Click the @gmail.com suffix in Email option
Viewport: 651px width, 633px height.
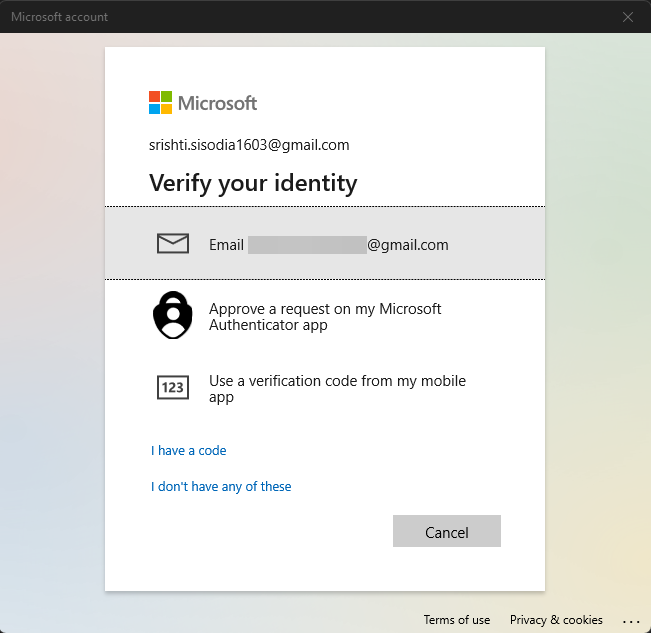click(x=408, y=244)
